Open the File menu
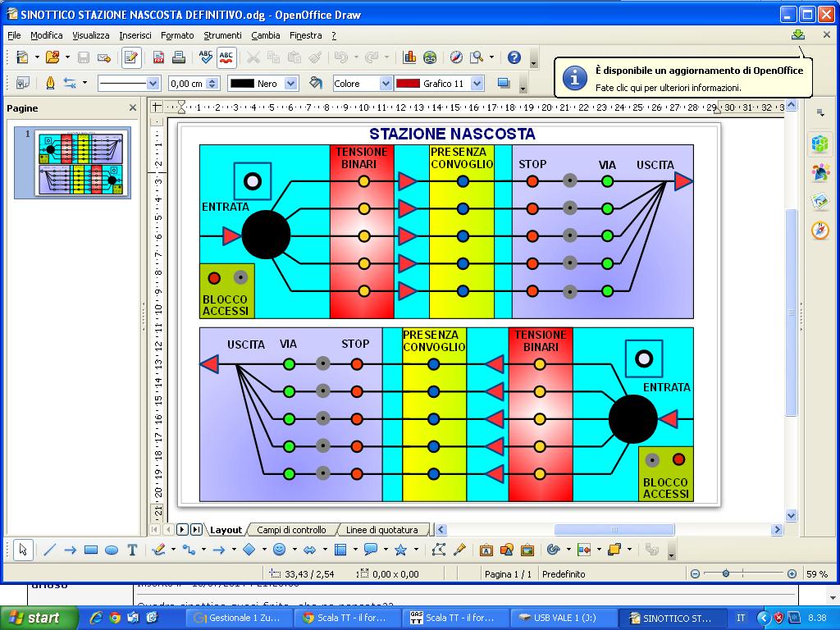840x630 pixels. (x=14, y=35)
